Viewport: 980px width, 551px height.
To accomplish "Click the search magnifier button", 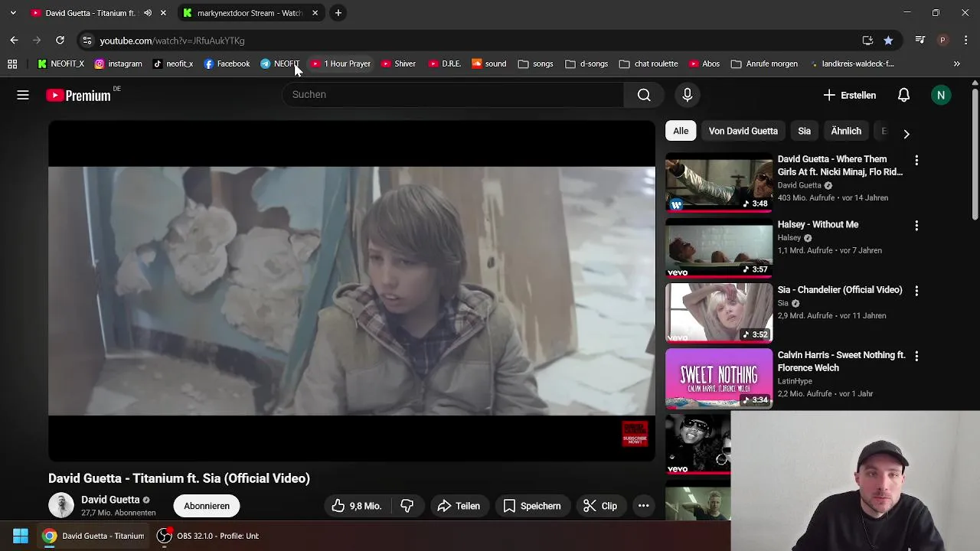I will tap(644, 95).
